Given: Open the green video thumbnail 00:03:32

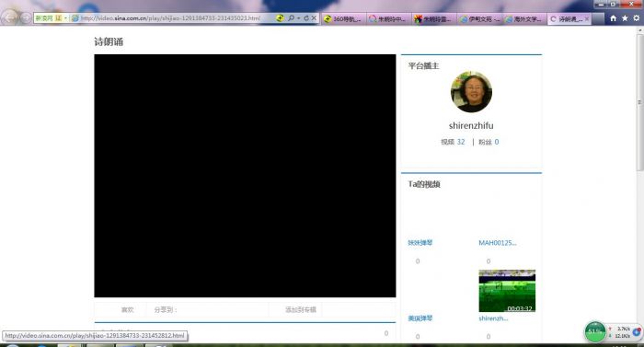Looking at the screenshot, I should [x=507, y=291].
